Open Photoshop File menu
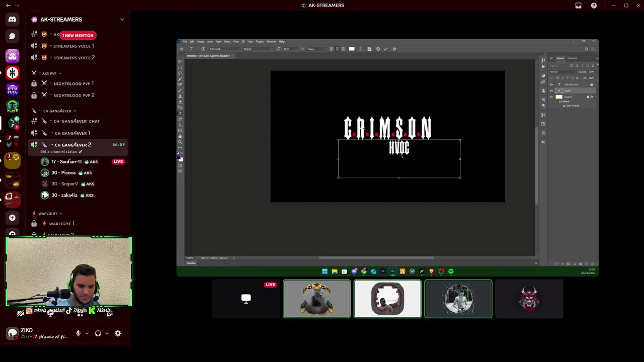The image size is (644, 362). point(185,41)
